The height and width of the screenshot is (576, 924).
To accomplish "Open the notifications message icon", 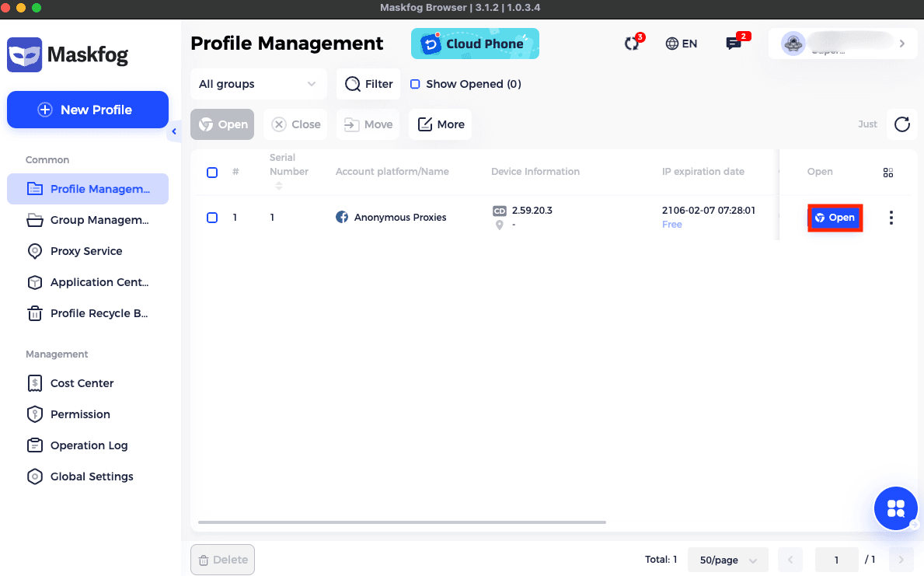I will pyautogui.click(x=733, y=44).
